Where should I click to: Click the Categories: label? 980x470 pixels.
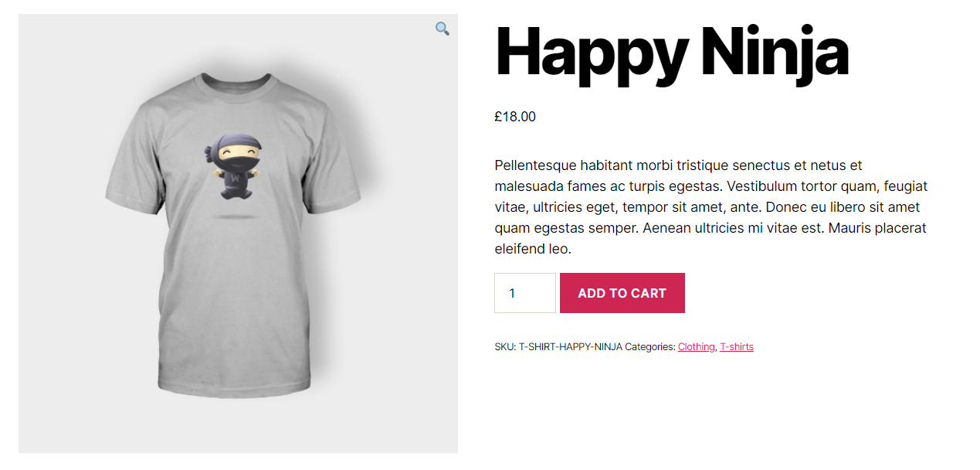[x=649, y=347]
